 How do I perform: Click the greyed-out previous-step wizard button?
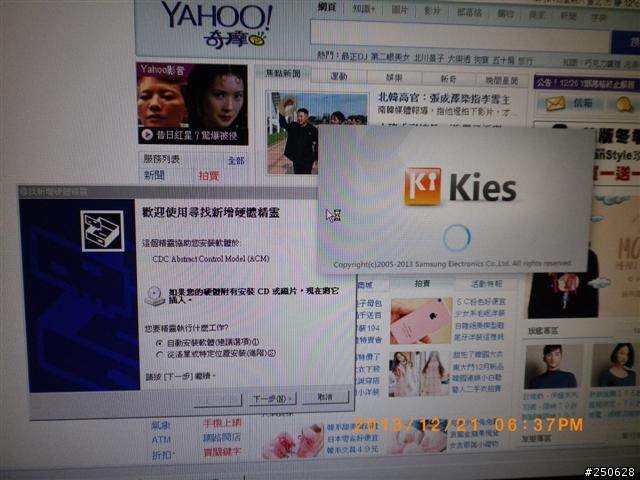coord(218,400)
